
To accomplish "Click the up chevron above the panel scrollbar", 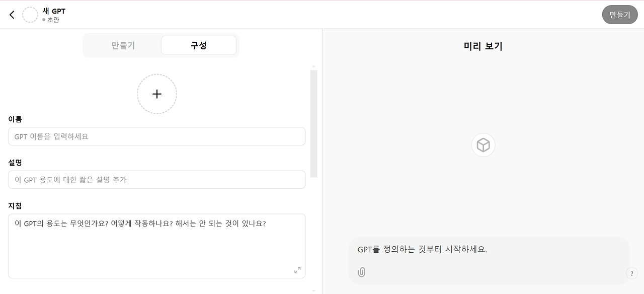I will click(313, 66).
